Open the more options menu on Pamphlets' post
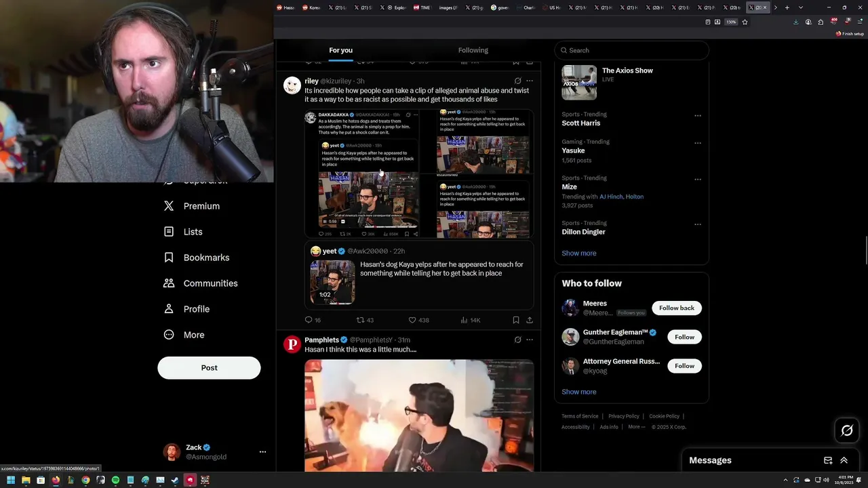 (x=530, y=340)
